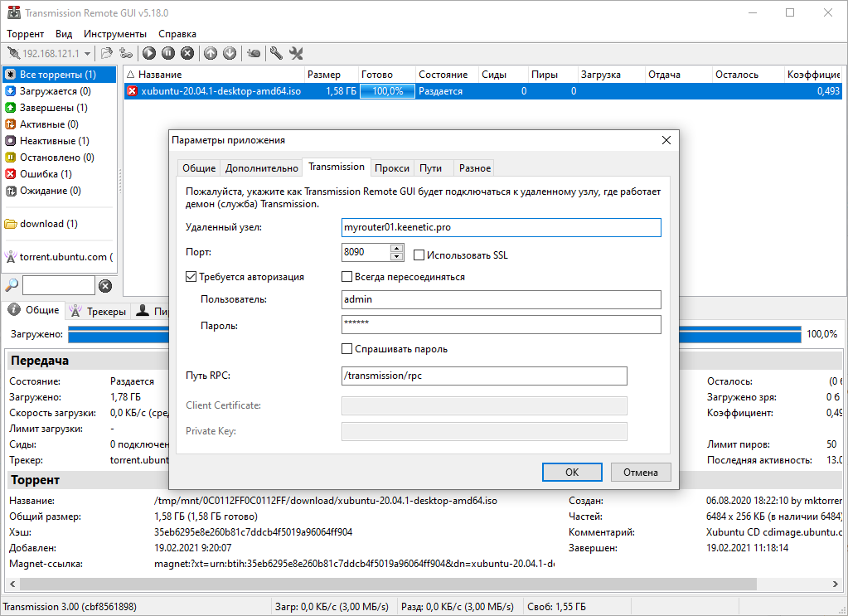Click the add torrent link icon
Image resolution: width=848 pixels, height=616 pixels.
(126, 53)
